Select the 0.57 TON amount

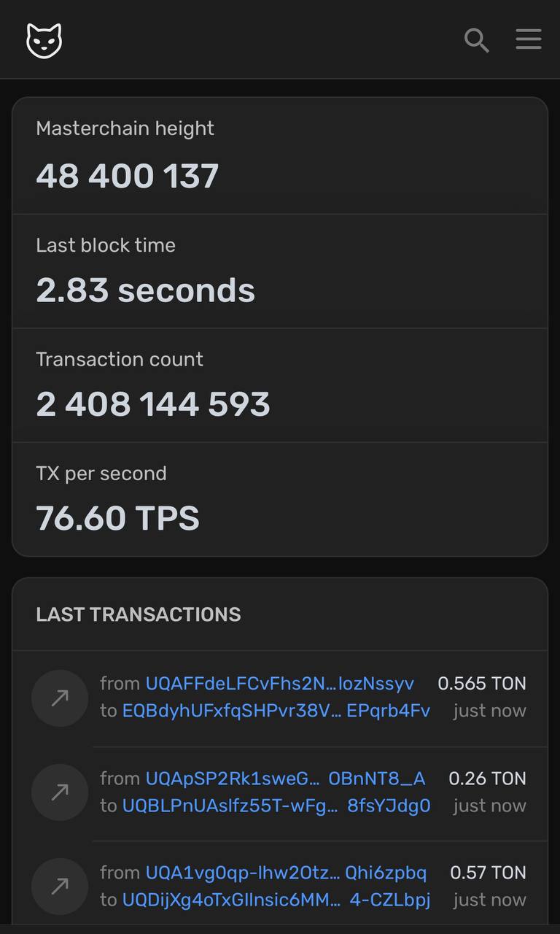pos(488,873)
